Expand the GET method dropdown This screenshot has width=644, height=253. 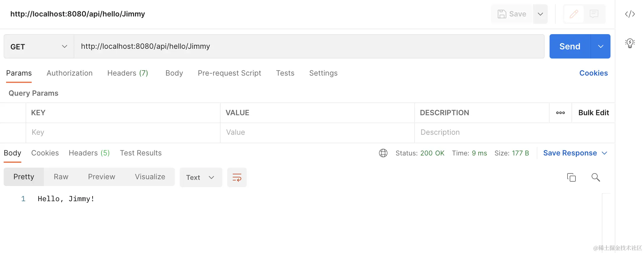[x=39, y=47]
